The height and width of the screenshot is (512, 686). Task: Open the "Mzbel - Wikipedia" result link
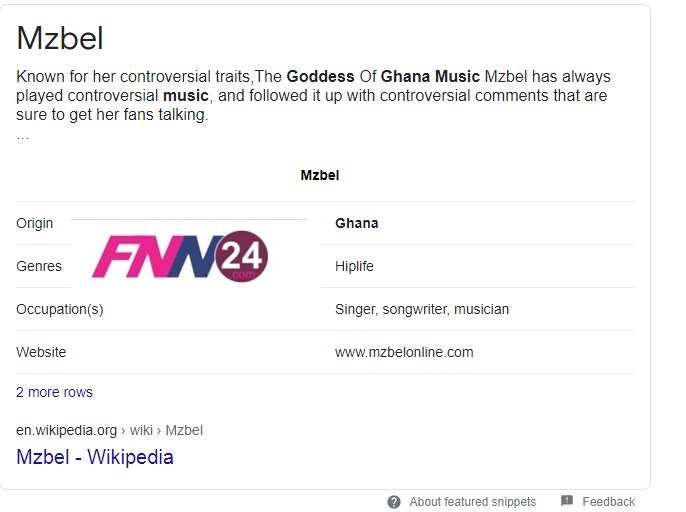(x=95, y=457)
